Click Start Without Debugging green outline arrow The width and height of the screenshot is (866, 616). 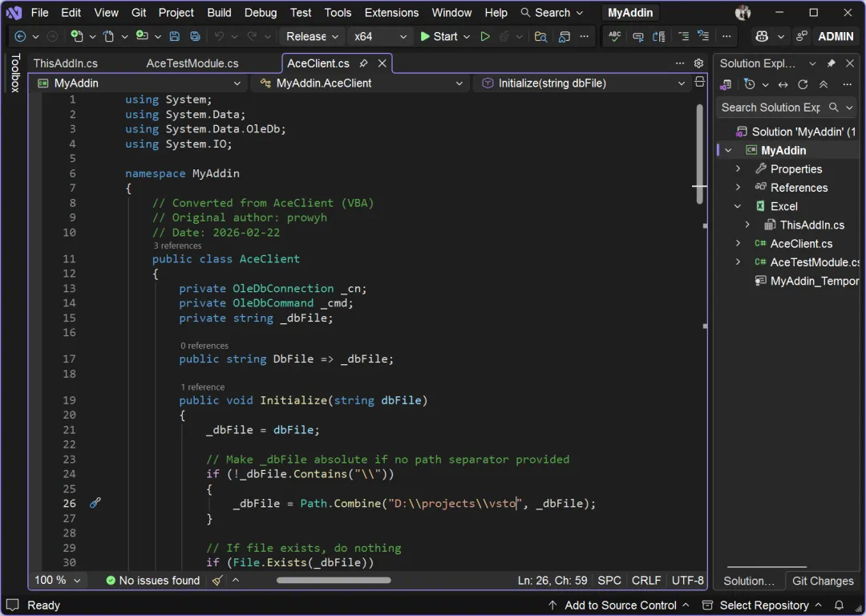pyautogui.click(x=485, y=37)
